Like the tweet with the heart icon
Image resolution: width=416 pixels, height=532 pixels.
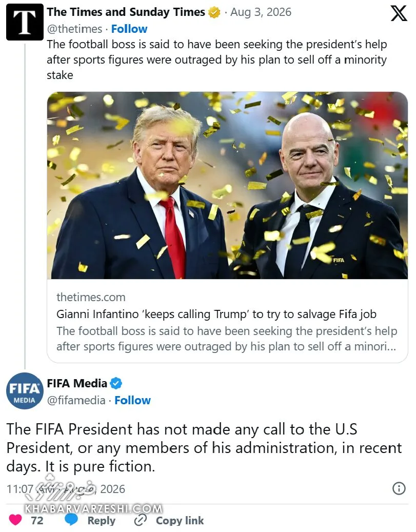click(x=15, y=520)
